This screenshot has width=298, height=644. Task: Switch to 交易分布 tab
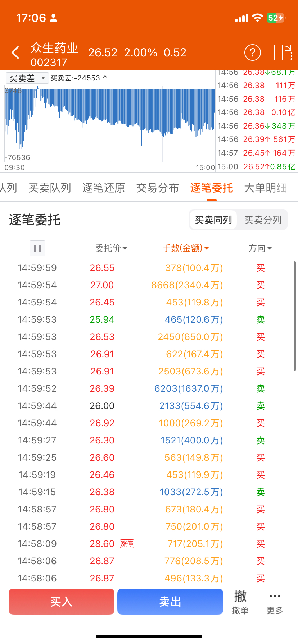pos(158,188)
